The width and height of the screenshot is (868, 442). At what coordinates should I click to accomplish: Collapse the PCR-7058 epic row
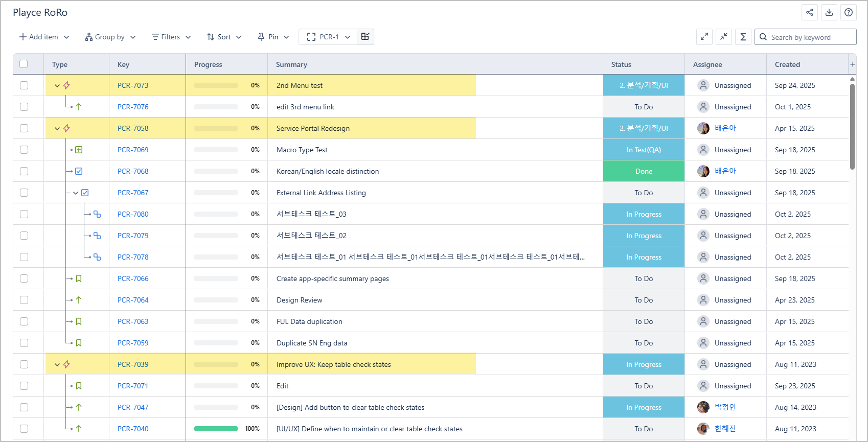[x=57, y=128]
